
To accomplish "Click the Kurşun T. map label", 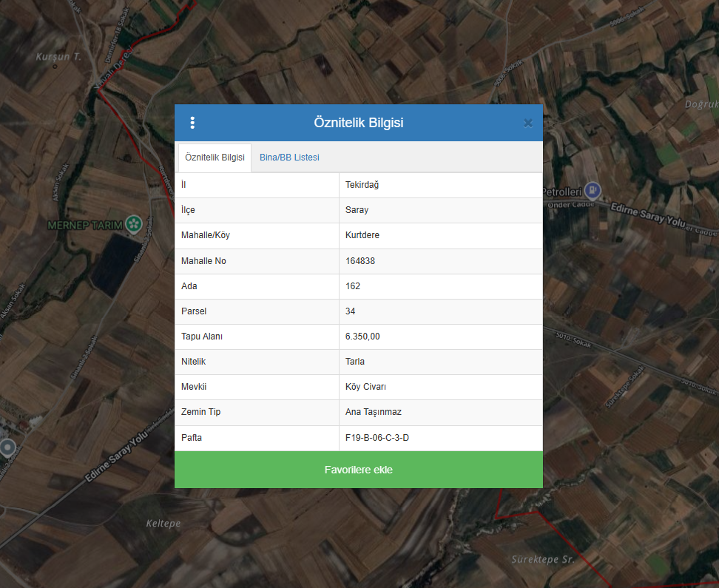I will point(58,56).
